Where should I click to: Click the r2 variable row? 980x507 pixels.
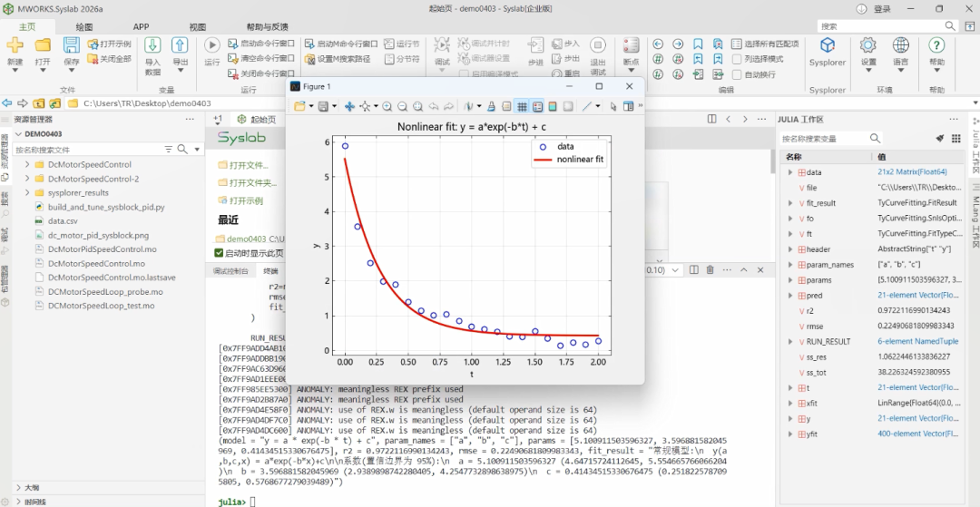tap(871, 311)
